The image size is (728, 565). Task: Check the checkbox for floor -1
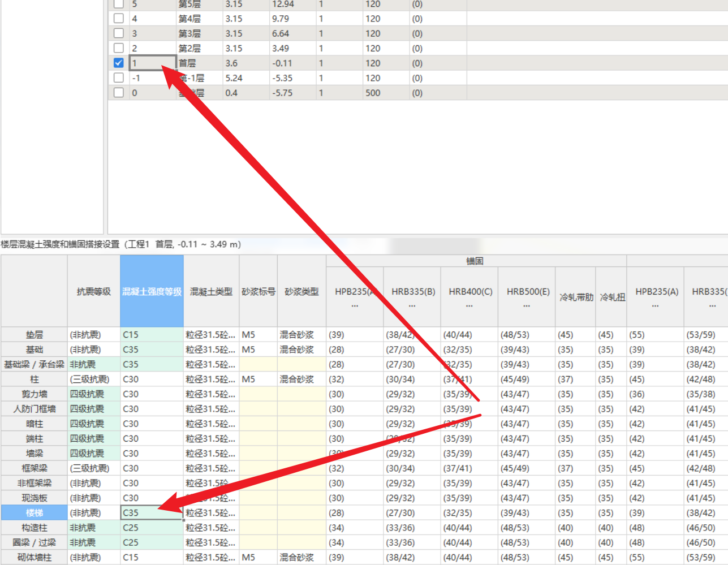119,77
